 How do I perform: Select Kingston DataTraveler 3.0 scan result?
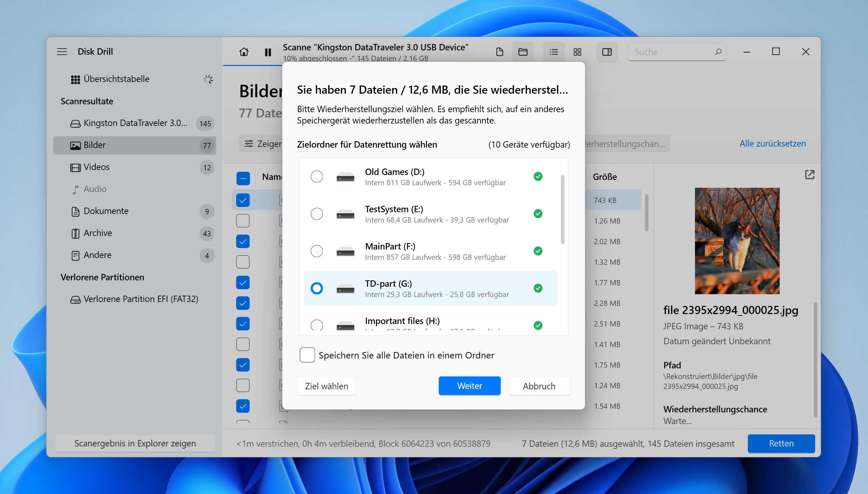tap(135, 123)
